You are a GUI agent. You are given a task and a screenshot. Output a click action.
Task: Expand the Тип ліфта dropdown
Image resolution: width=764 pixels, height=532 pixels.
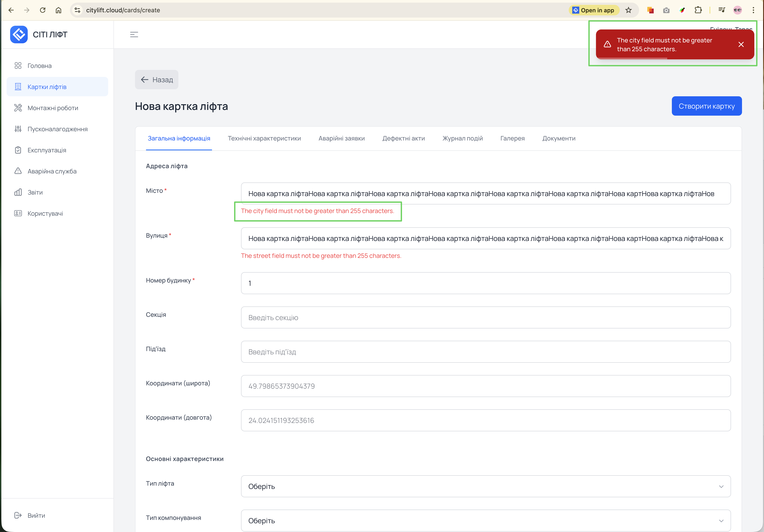click(x=486, y=486)
